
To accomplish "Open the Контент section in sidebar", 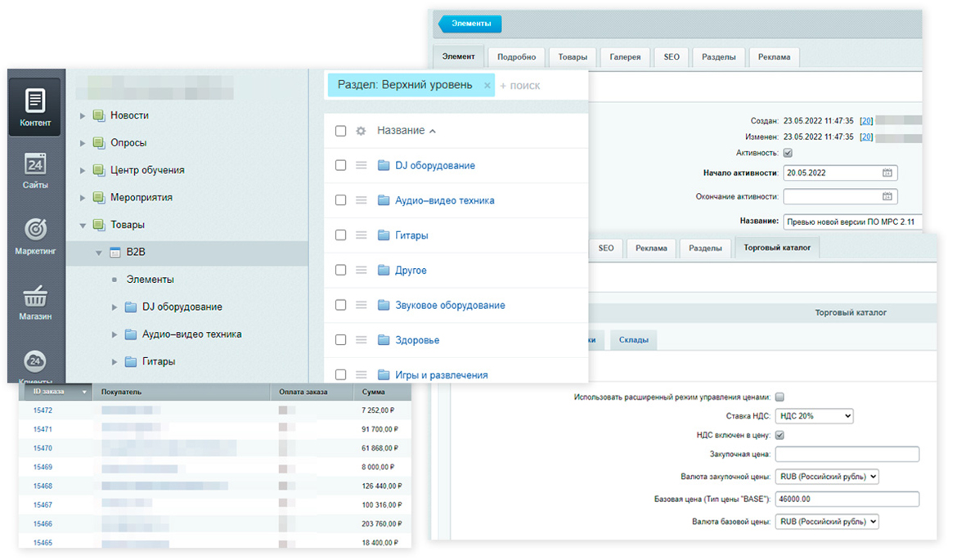I will (35, 107).
